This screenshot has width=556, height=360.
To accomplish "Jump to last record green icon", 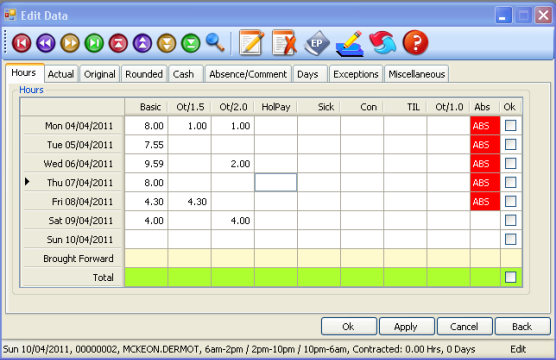I will pos(94,43).
